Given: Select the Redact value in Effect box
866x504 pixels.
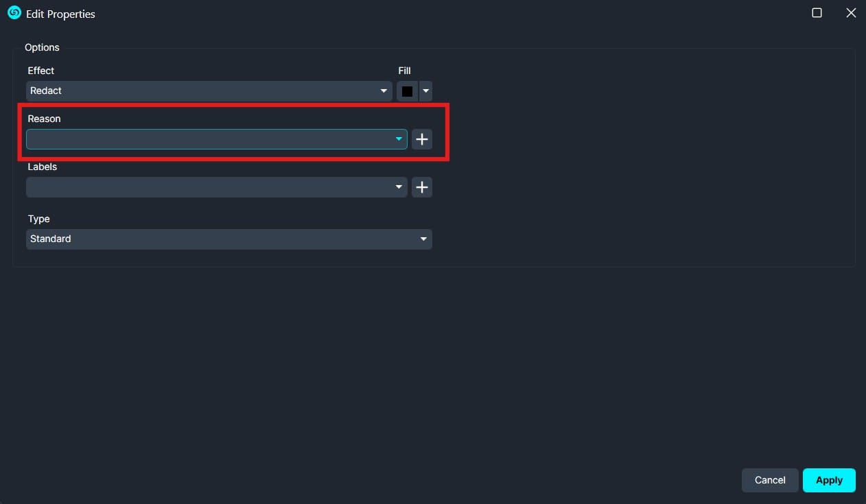Looking at the screenshot, I should coord(46,91).
